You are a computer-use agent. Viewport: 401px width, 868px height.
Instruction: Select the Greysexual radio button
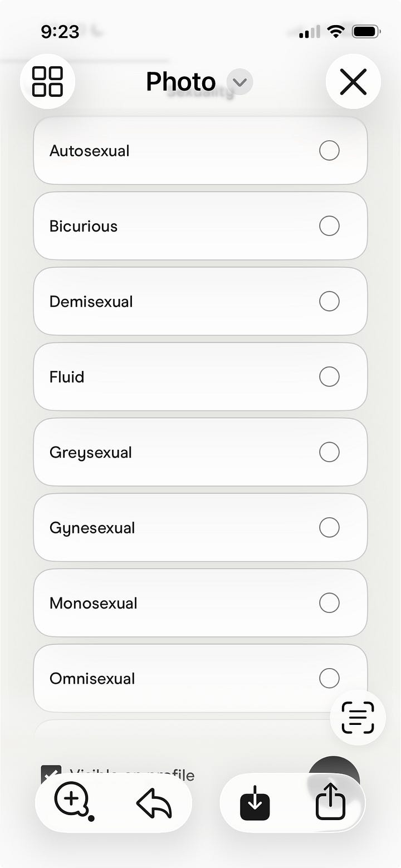[329, 452]
